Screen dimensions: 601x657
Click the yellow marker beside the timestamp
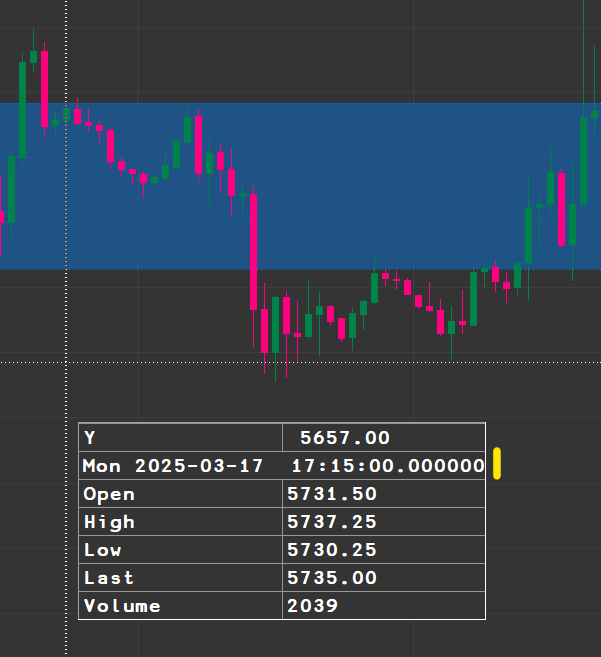click(496, 465)
